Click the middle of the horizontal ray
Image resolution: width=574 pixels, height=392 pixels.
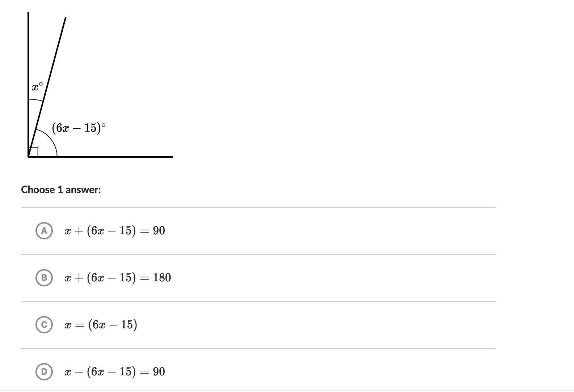[x=101, y=157]
